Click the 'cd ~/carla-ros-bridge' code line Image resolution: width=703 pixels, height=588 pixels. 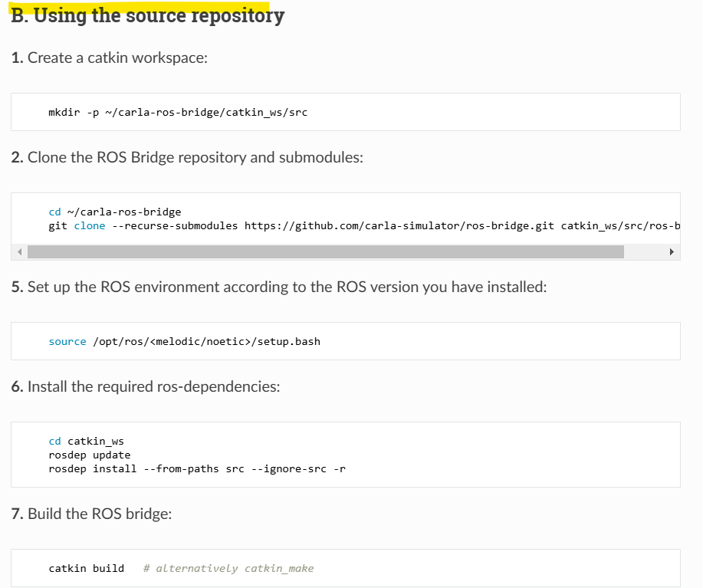pos(115,212)
